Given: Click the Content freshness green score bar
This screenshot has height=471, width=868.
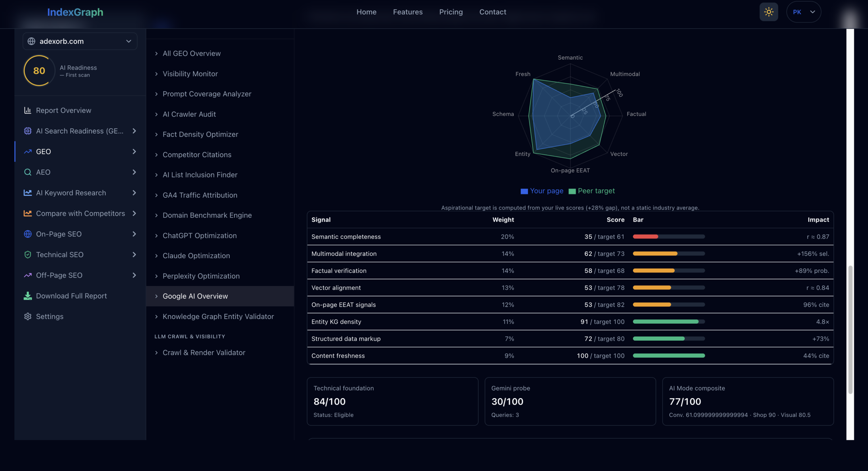Looking at the screenshot, I should pyautogui.click(x=669, y=356).
